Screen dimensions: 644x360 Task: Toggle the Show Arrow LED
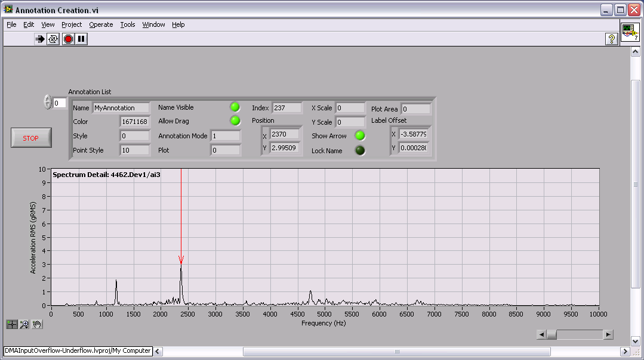[360, 135]
